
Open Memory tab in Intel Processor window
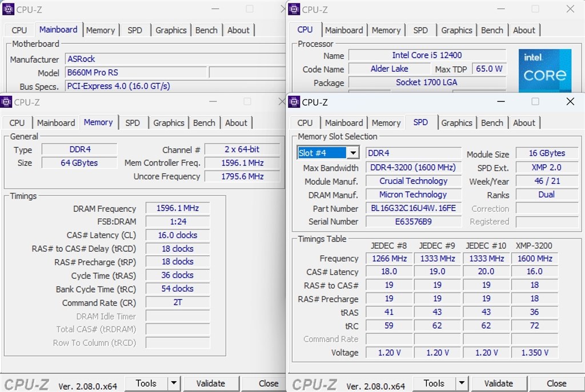pos(386,30)
